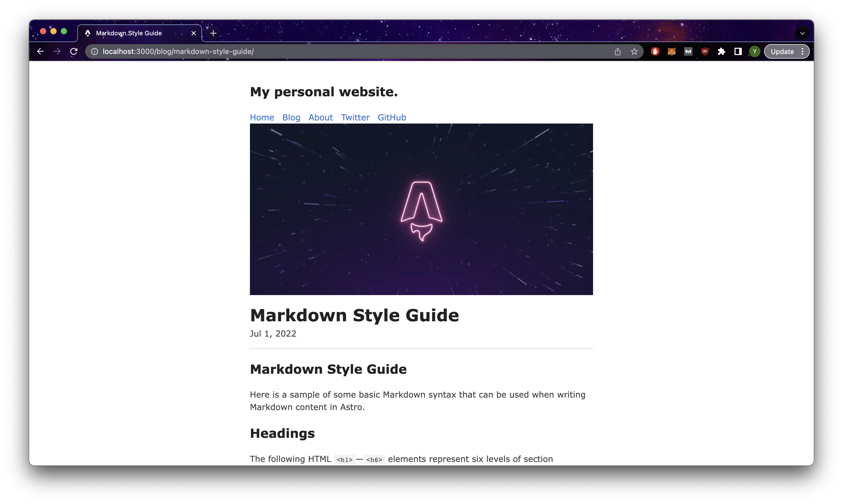The height and width of the screenshot is (504, 843).
Task: Click the red stop-hand adblock extension
Action: 655,52
